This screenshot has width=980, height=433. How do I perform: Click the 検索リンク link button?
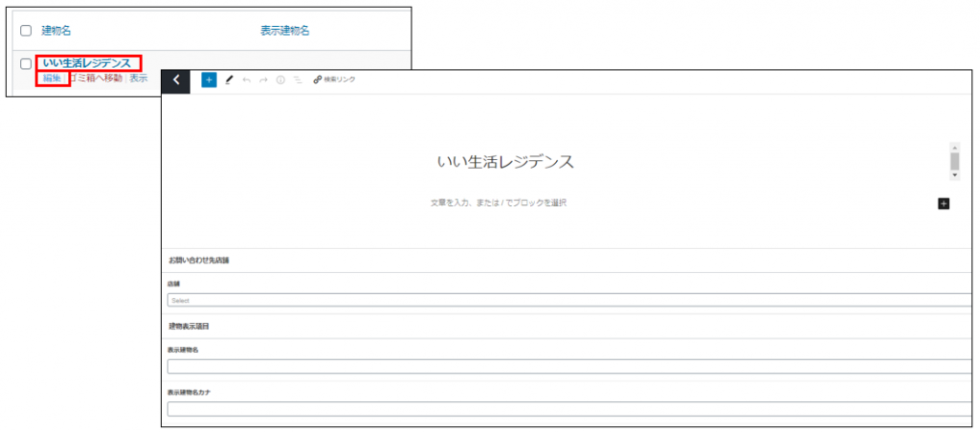pyautogui.click(x=334, y=80)
